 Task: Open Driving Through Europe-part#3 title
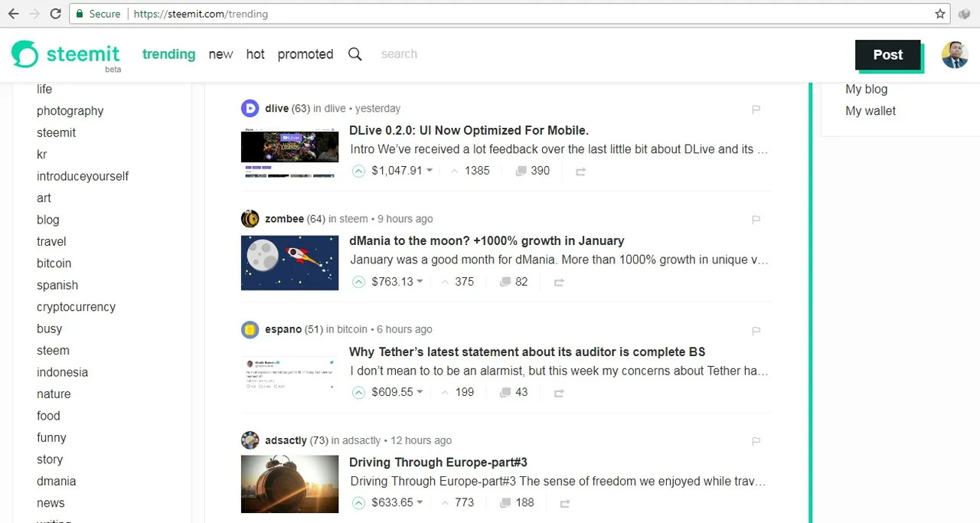438,463
